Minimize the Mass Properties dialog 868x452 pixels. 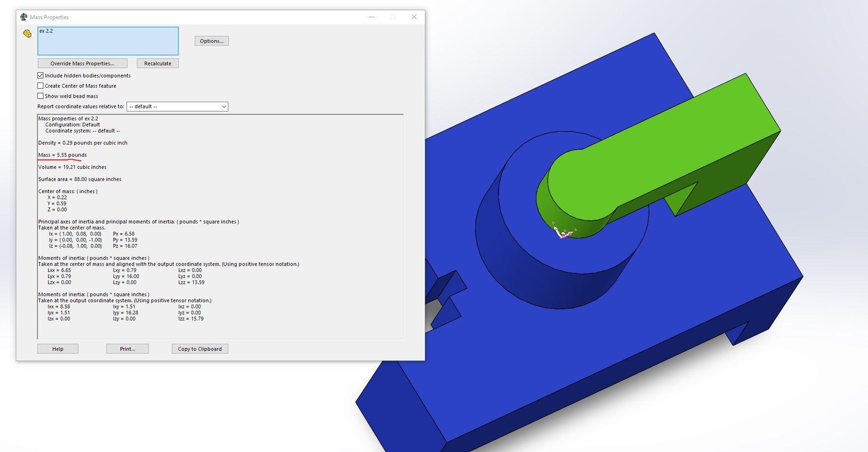[x=372, y=17]
